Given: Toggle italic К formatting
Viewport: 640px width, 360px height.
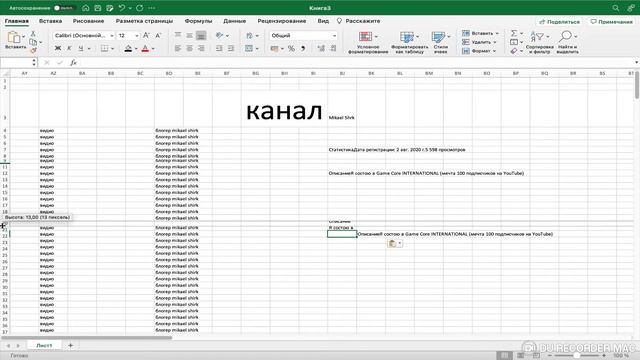Looking at the screenshot, I should [69, 49].
